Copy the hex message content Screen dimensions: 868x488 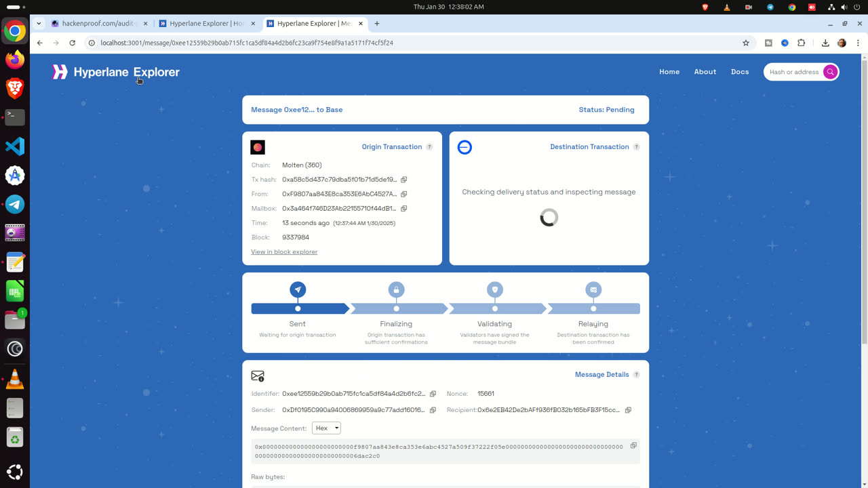point(633,445)
